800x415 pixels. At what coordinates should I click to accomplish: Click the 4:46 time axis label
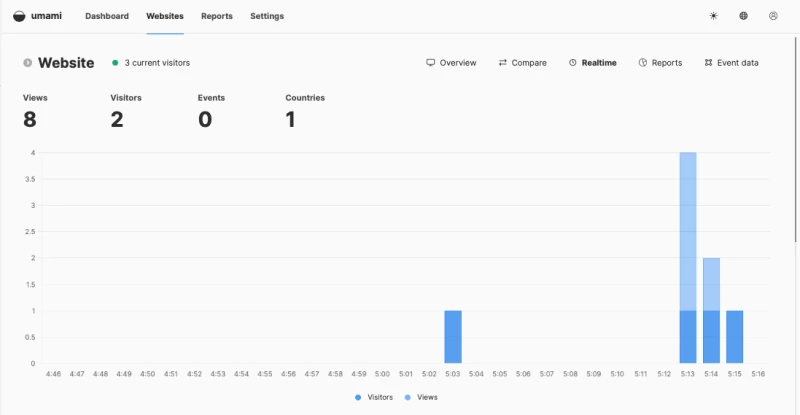click(x=54, y=374)
